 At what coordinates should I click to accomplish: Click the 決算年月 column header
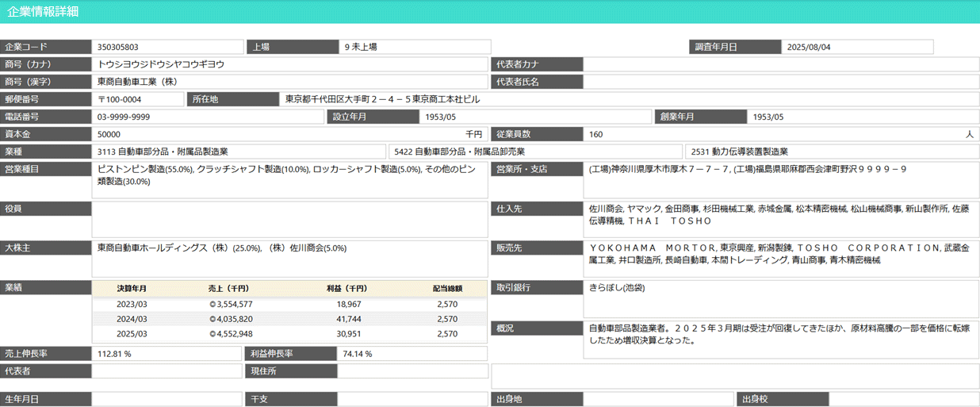tap(132, 289)
